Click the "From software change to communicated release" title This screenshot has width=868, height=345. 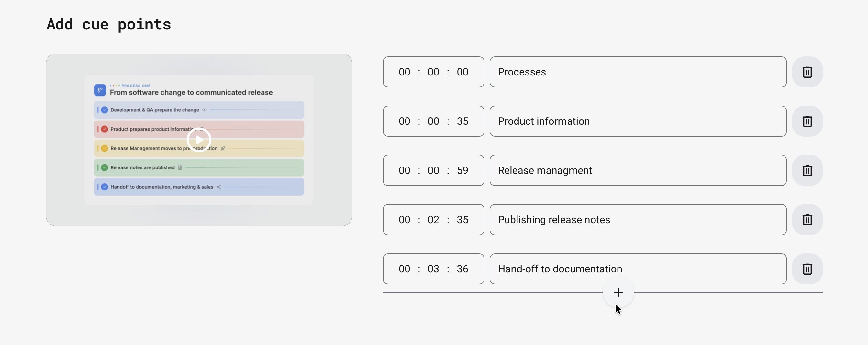[191, 92]
